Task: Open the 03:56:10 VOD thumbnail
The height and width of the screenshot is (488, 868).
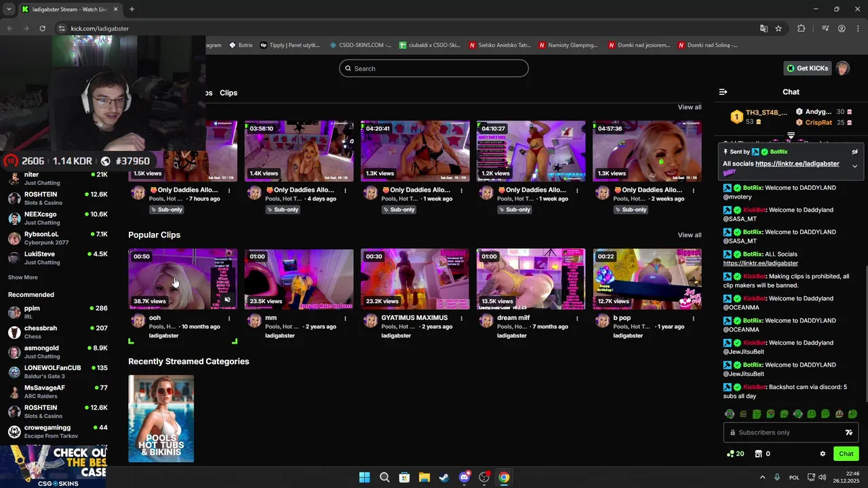Action: click(x=299, y=151)
